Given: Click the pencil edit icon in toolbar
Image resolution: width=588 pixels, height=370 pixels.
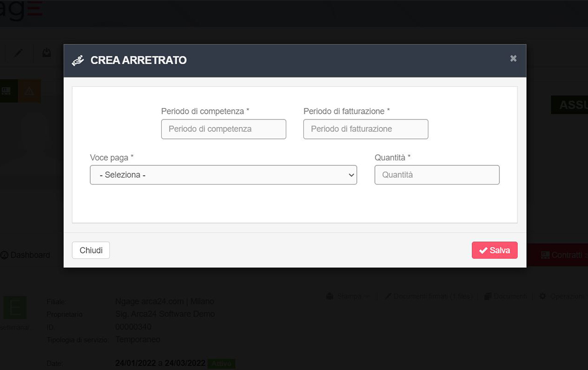Looking at the screenshot, I should click(x=18, y=53).
